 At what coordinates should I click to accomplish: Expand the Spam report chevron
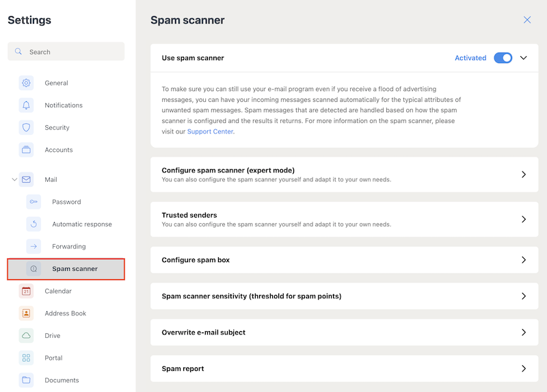pyautogui.click(x=524, y=369)
